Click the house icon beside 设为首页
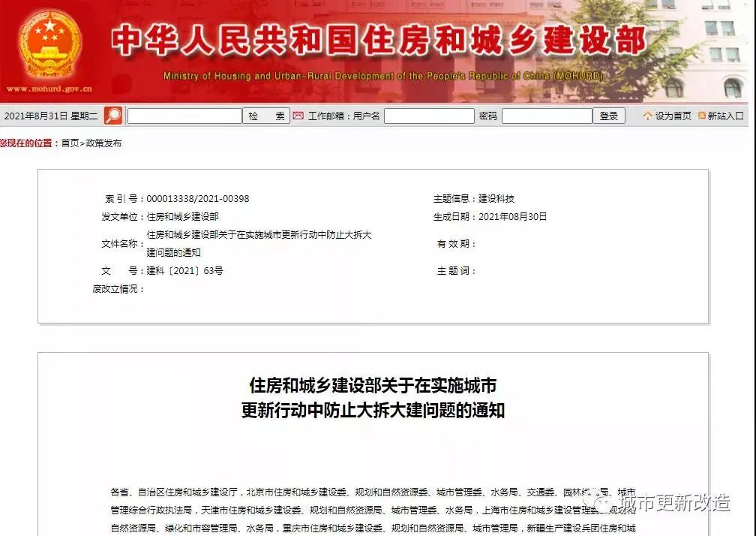This screenshot has height=536, width=756. [647, 116]
